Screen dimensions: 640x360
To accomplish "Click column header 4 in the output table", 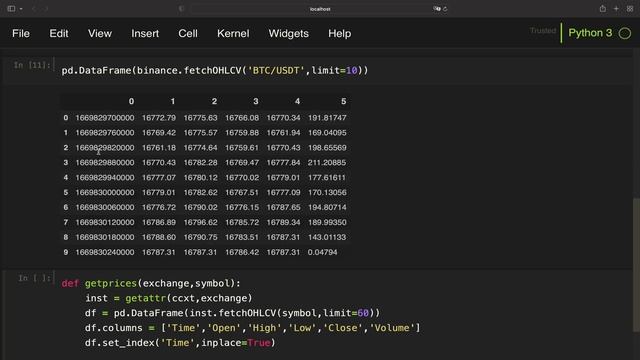I will click(297, 101).
